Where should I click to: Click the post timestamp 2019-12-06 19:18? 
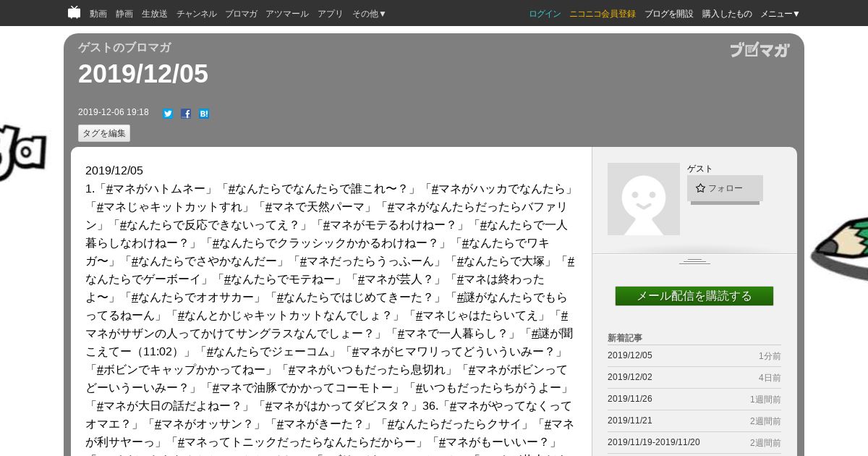pos(114,112)
